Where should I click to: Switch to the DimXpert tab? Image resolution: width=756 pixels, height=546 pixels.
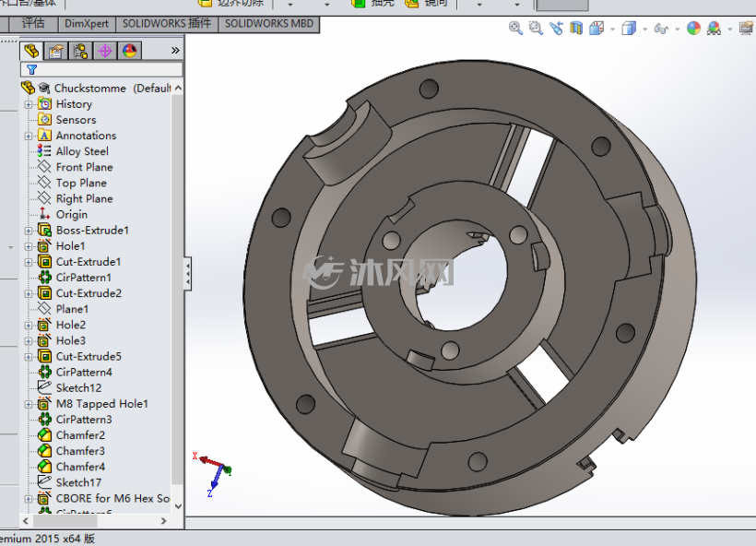click(x=87, y=24)
